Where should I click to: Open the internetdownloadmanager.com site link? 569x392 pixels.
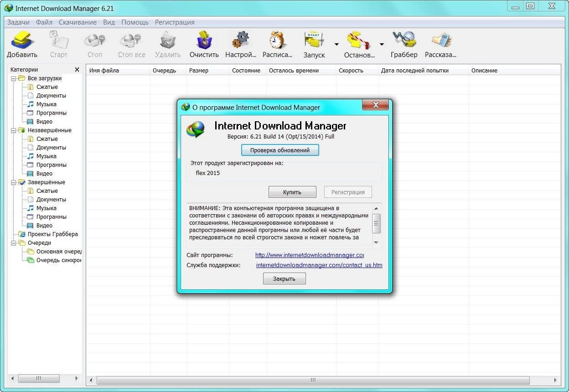pos(310,255)
